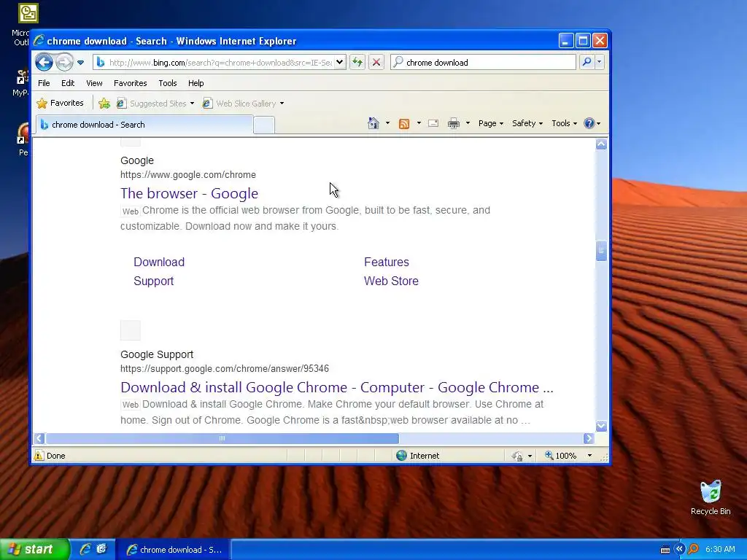Screen dimensions: 747x560
Task: Open the File menu
Action: [x=44, y=83]
